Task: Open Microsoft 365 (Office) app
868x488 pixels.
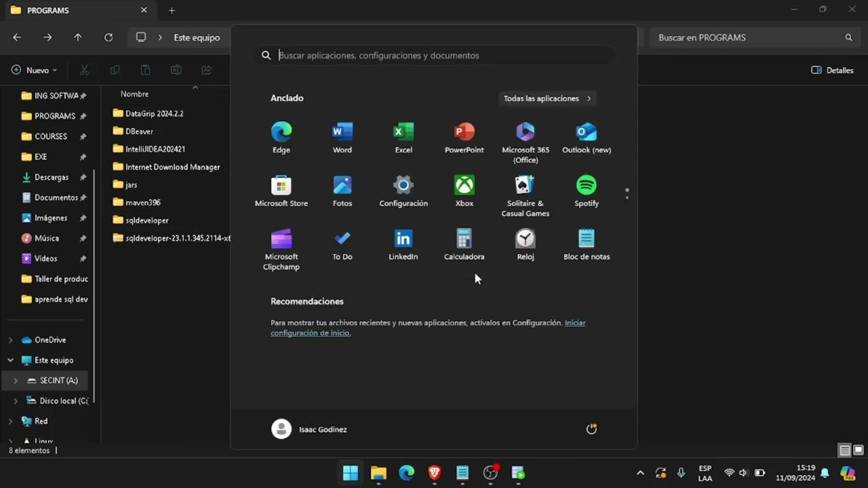Action: click(526, 142)
